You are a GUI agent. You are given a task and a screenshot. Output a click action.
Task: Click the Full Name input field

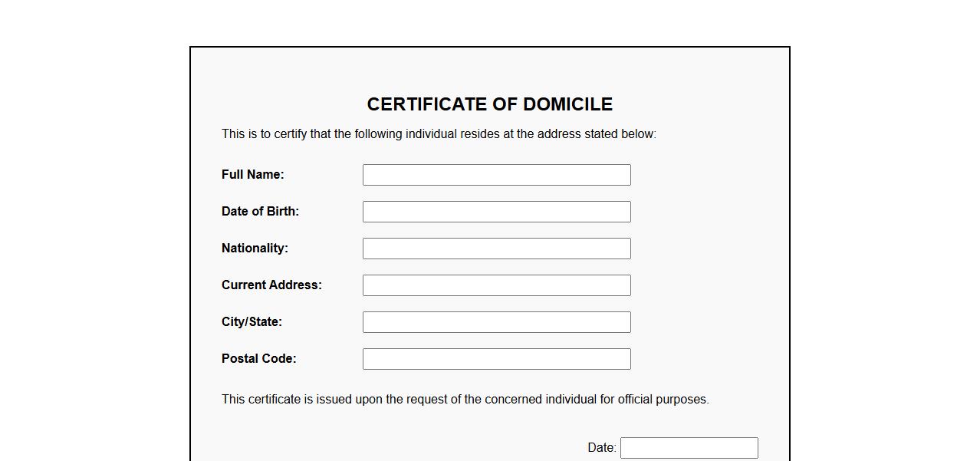coord(496,175)
